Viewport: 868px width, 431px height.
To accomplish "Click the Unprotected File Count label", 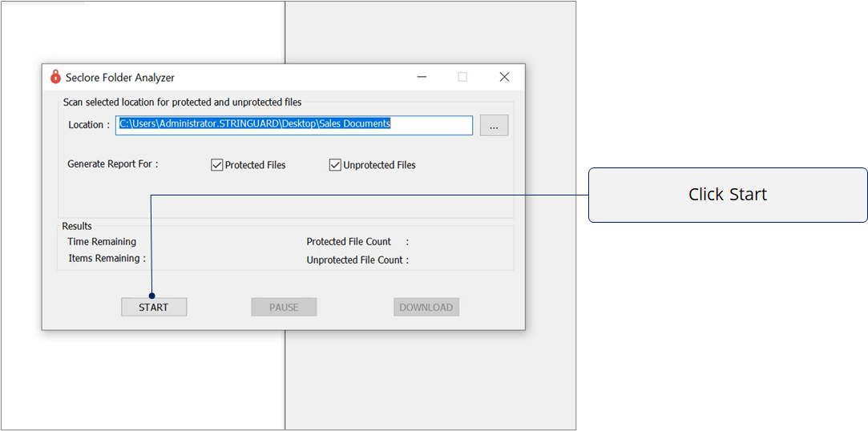I will 357,260.
